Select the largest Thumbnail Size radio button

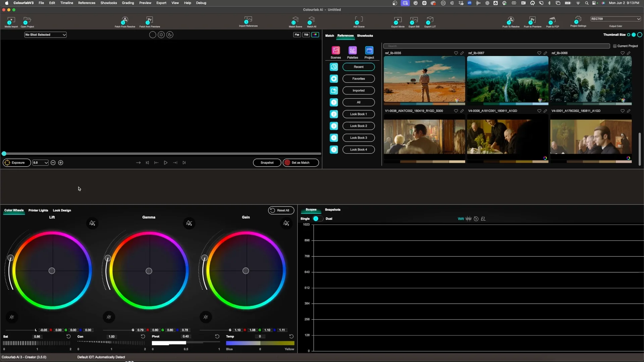(x=640, y=35)
